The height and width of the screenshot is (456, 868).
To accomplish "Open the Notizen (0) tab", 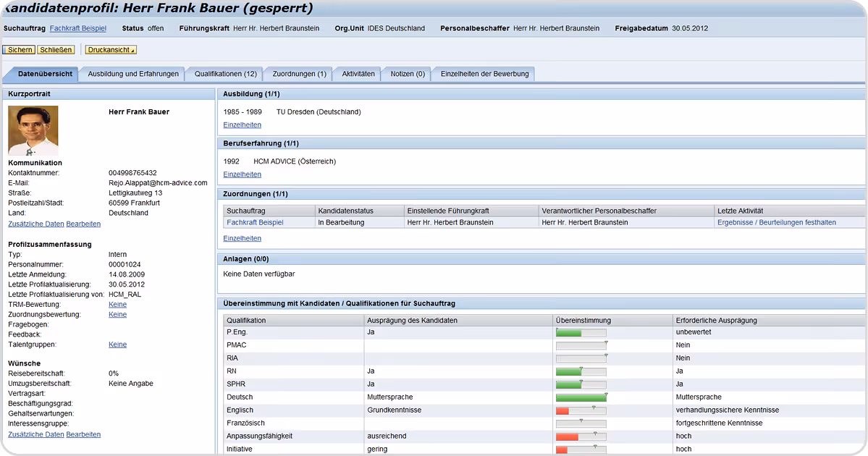I will point(408,74).
